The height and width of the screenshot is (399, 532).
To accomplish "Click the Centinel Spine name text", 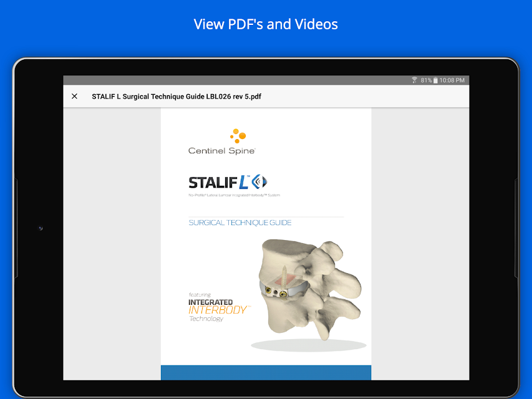I will click(x=222, y=151).
